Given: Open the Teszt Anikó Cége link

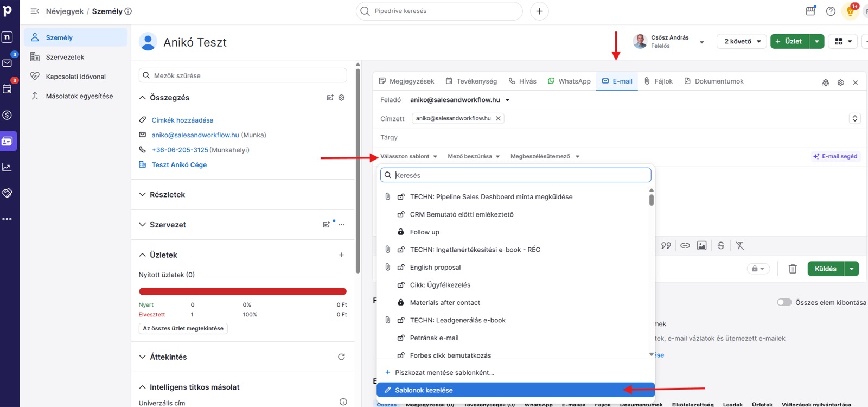Looking at the screenshot, I should (179, 165).
